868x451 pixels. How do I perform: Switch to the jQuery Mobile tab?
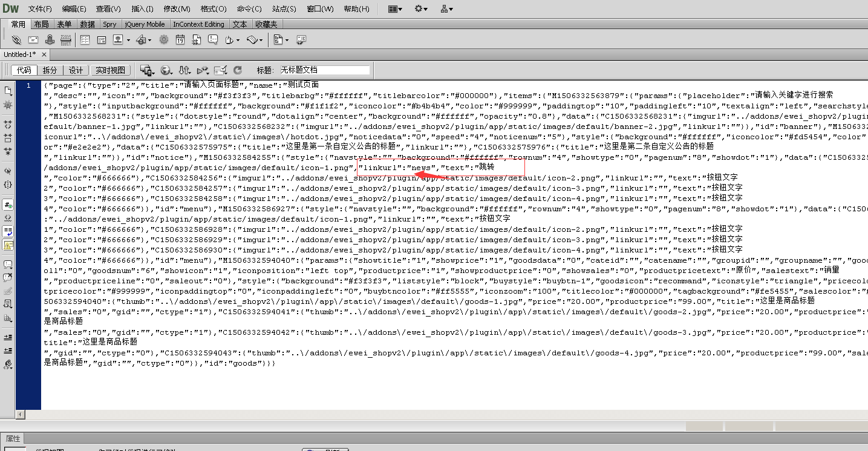pyautogui.click(x=145, y=24)
